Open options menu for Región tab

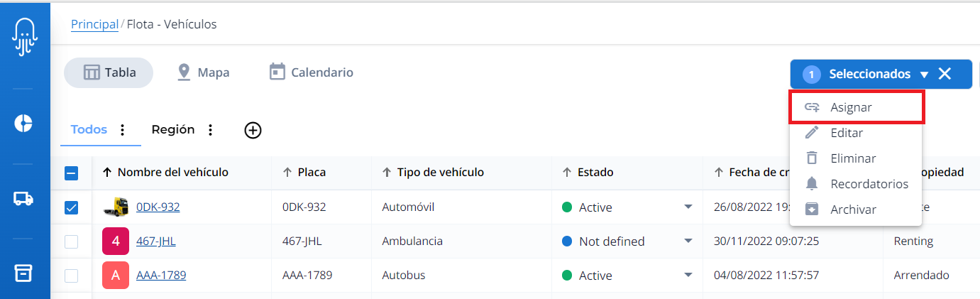(x=210, y=130)
